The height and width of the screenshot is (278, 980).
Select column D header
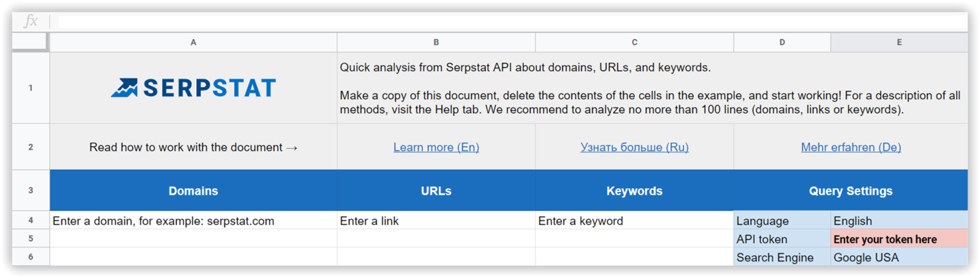(782, 42)
